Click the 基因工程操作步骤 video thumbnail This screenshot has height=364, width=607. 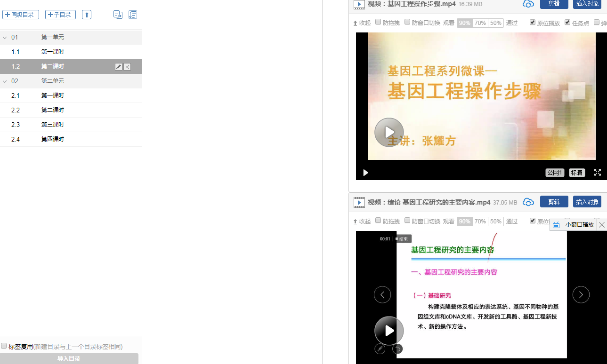[482, 96]
